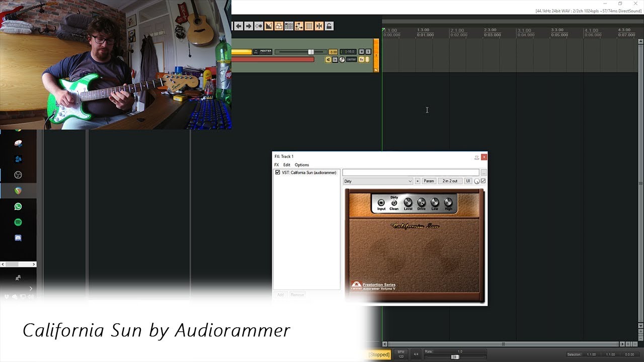
Task: Open the master track FX button
Action: (x=362, y=59)
